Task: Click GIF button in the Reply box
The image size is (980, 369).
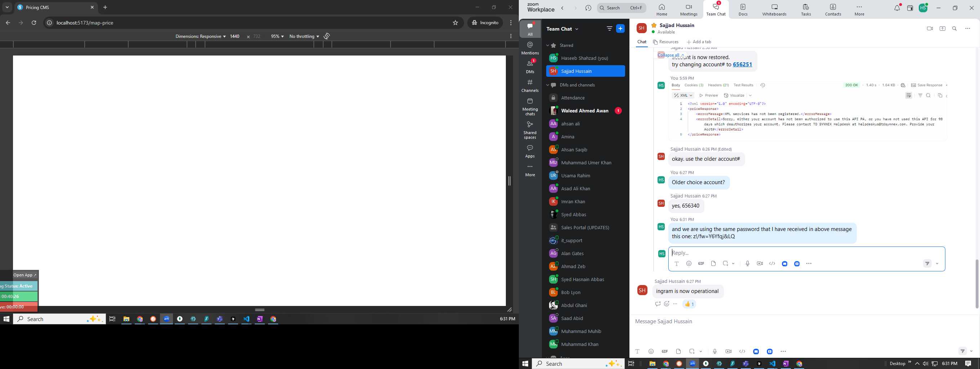Action: click(x=701, y=264)
